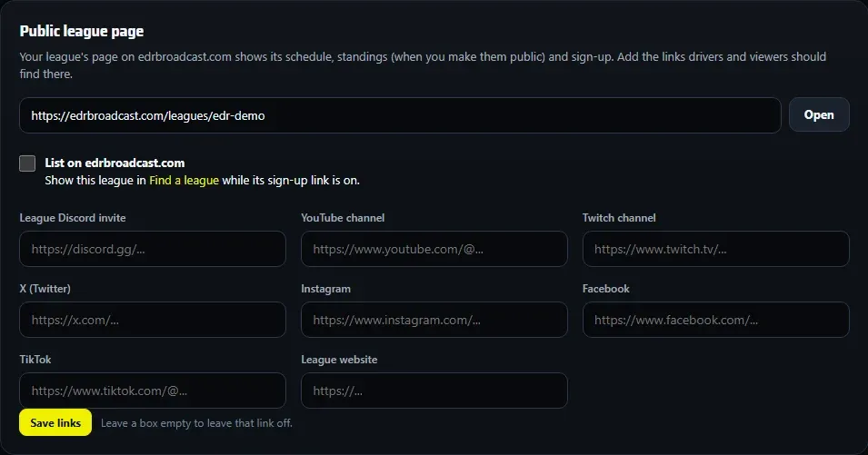868x455 pixels.
Task: Click the description paragraph about edrbroadcast.com
Action: pos(423,65)
